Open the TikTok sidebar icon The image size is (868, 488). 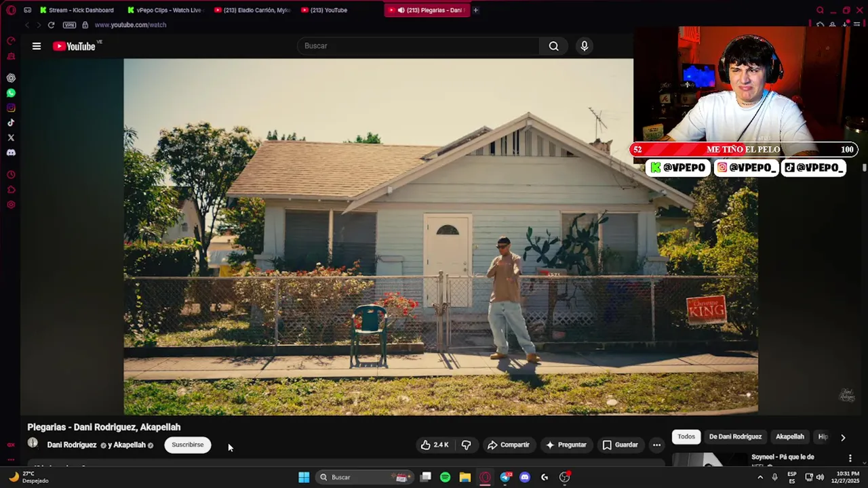(x=11, y=123)
